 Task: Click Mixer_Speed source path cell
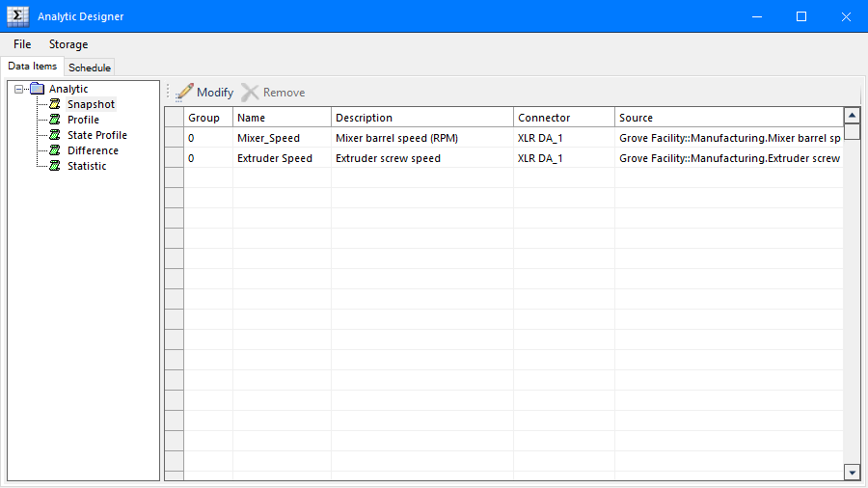[x=728, y=138]
